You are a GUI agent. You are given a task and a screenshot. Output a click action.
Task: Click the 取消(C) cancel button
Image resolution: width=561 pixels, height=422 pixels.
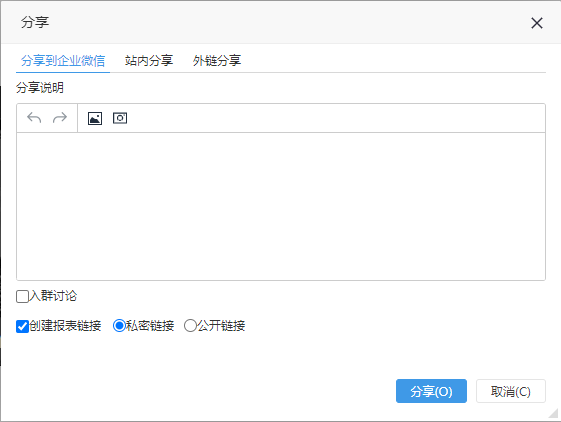click(x=511, y=391)
